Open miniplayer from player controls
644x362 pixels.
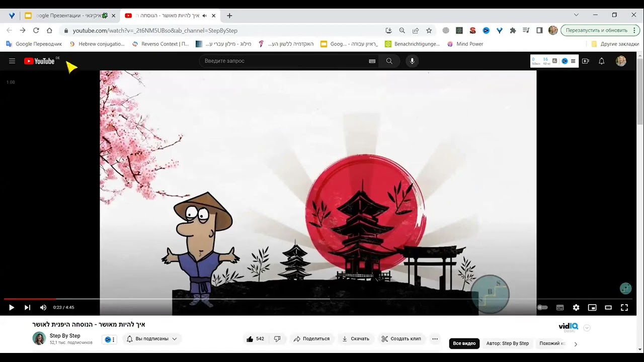click(x=592, y=307)
